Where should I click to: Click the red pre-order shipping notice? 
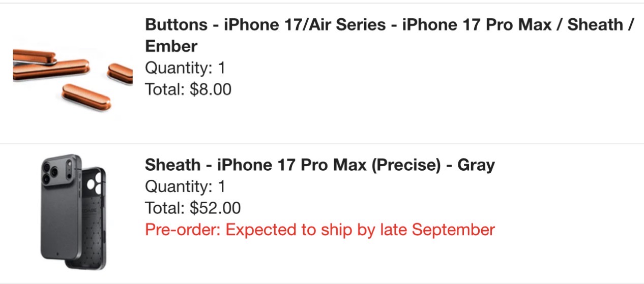pyautogui.click(x=319, y=230)
